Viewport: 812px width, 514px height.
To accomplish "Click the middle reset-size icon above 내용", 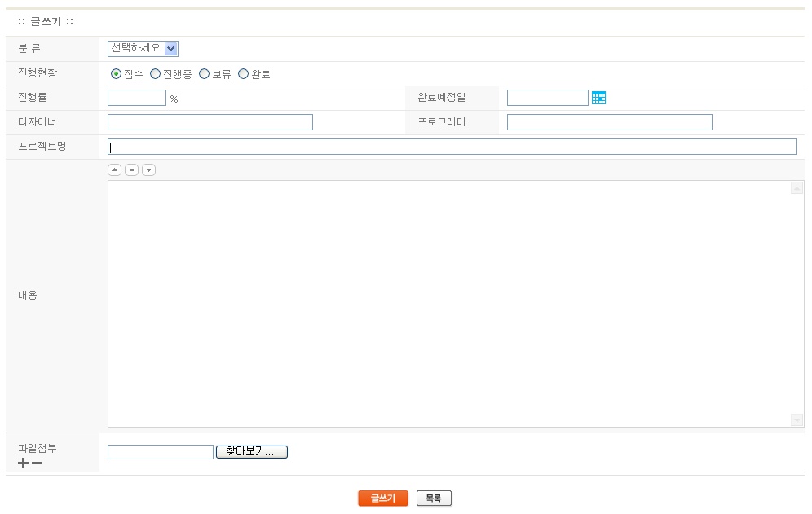I will coord(131,169).
